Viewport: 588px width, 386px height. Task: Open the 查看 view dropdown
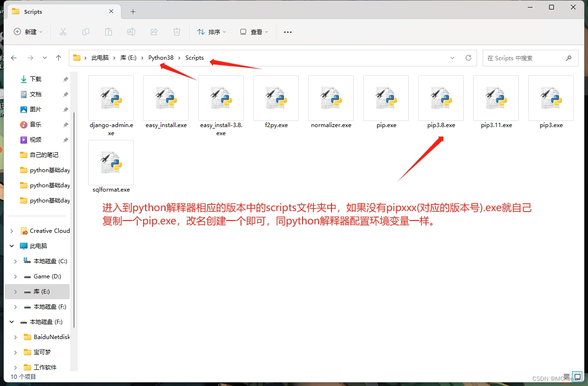pos(253,32)
